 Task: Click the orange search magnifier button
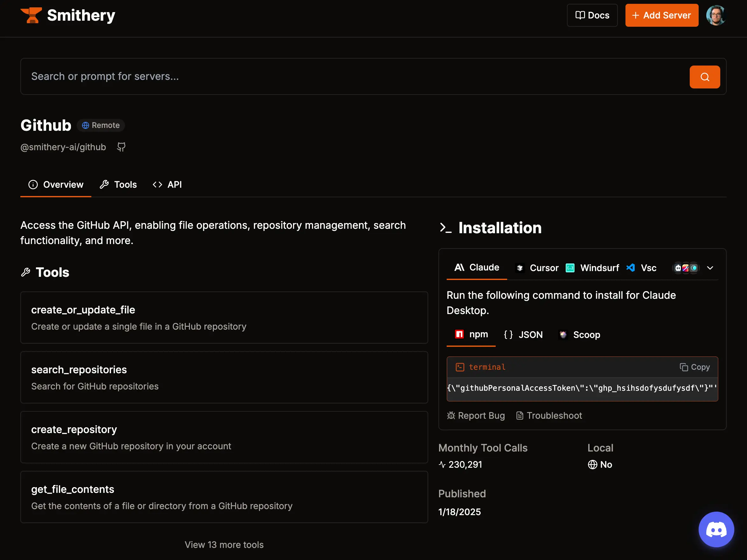pos(704,77)
